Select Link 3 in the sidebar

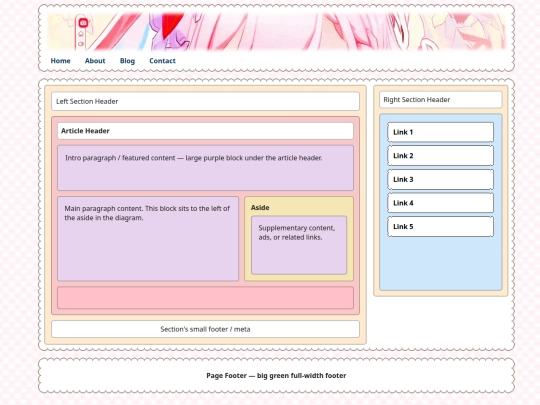pyautogui.click(x=440, y=179)
